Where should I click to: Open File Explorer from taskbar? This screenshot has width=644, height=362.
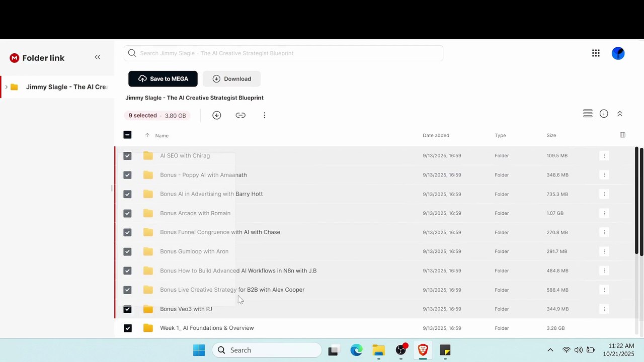point(378,350)
